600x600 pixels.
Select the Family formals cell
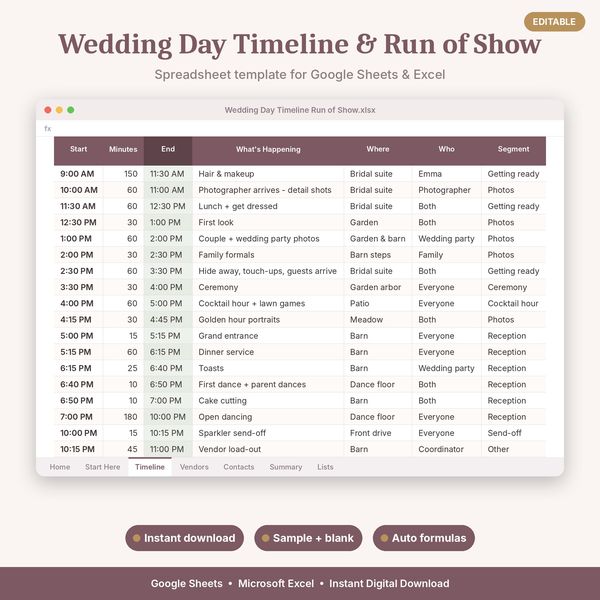[268, 255]
